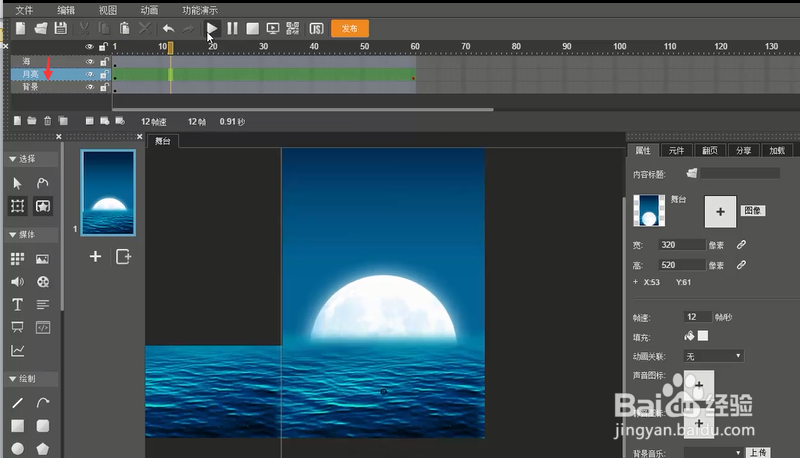Pick the star zoom tool
Image resolution: width=800 pixels, height=458 pixels.
[43, 206]
